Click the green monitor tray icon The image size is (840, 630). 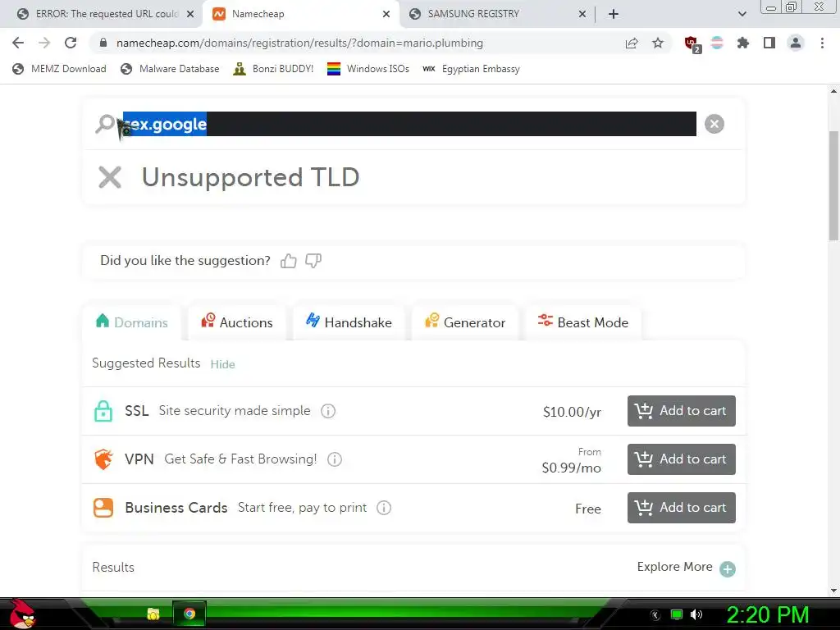click(x=677, y=614)
